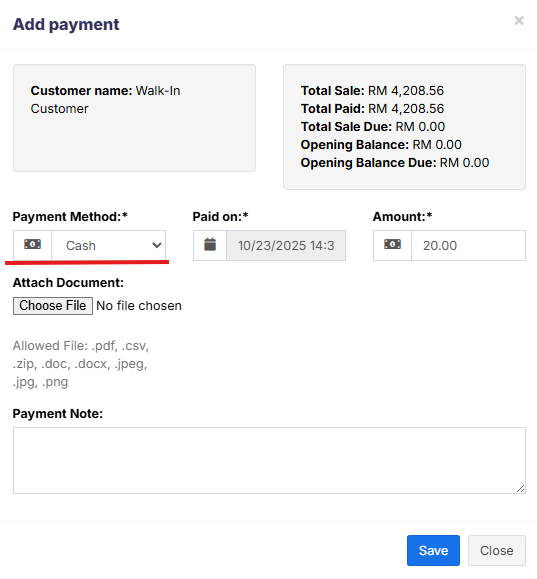
Task: Click the Opening Balance Due: RM 0.00 line
Action: (x=395, y=163)
